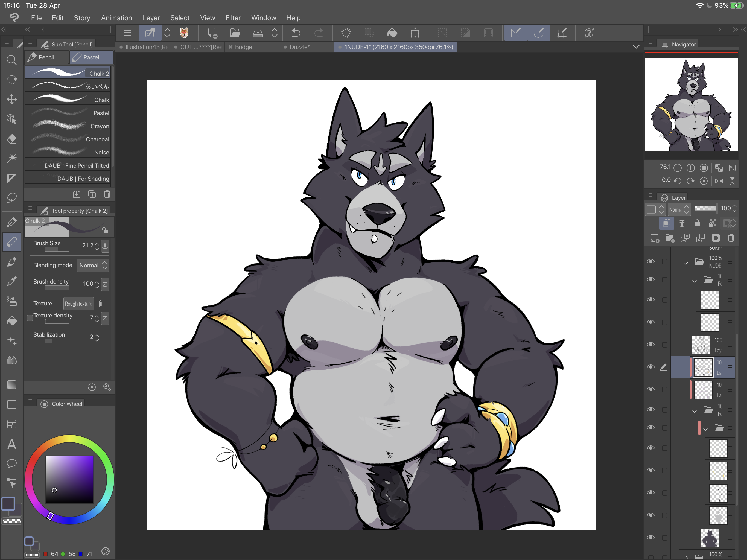Click the Rough texture button
This screenshot has height=560, width=747.
78,304
